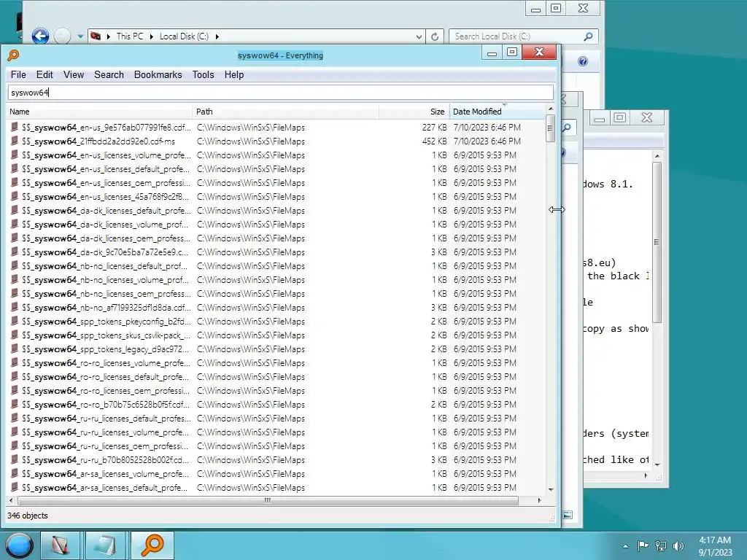Click the 452 KB size cell
The width and height of the screenshot is (747, 560).
[434, 141]
